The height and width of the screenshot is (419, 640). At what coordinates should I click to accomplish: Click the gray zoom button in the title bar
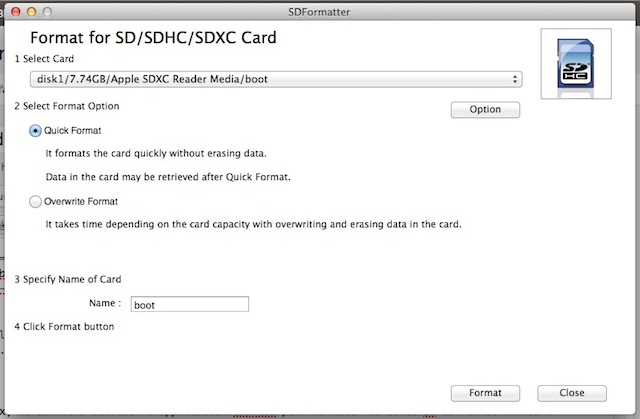click(47, 12)
